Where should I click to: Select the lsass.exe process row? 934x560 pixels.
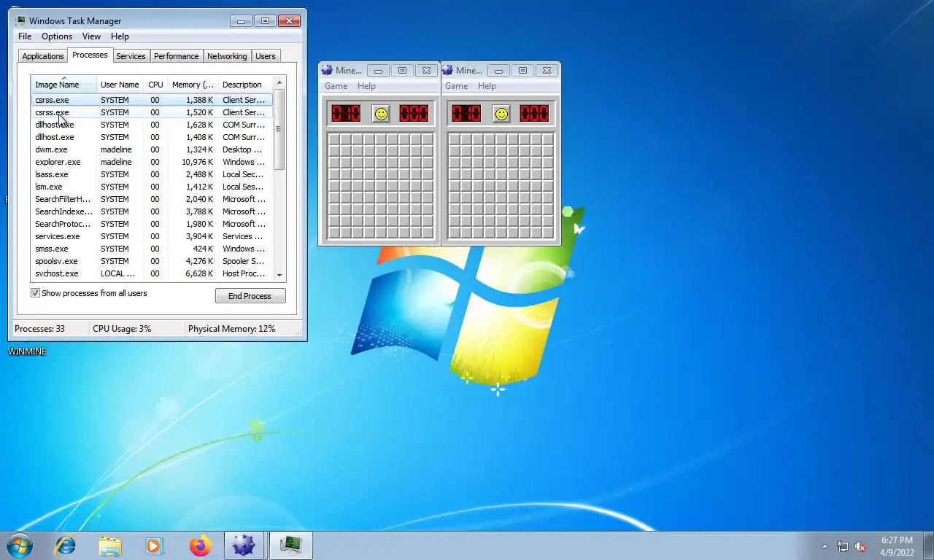pyautogui.click(x=152, y=174)
